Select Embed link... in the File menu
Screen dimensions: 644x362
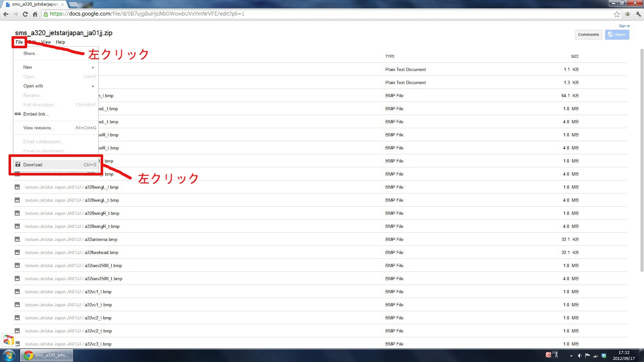coord(56,114)
